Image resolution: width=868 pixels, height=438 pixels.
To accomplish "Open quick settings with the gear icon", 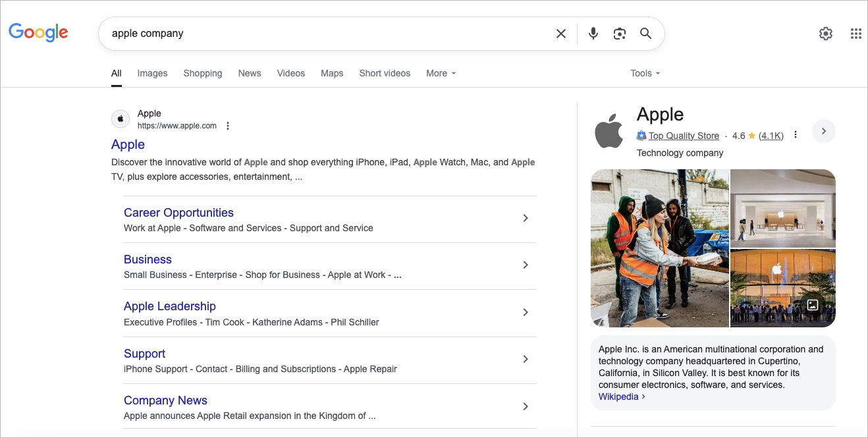I will (x=825, y=33).
